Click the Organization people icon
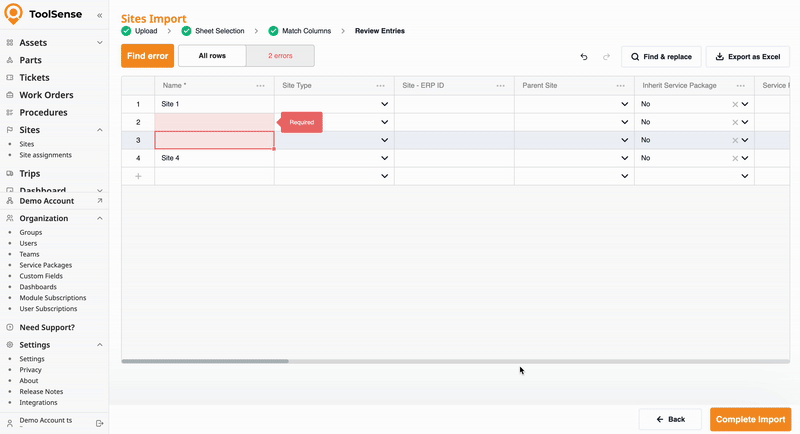 [10, 218]
